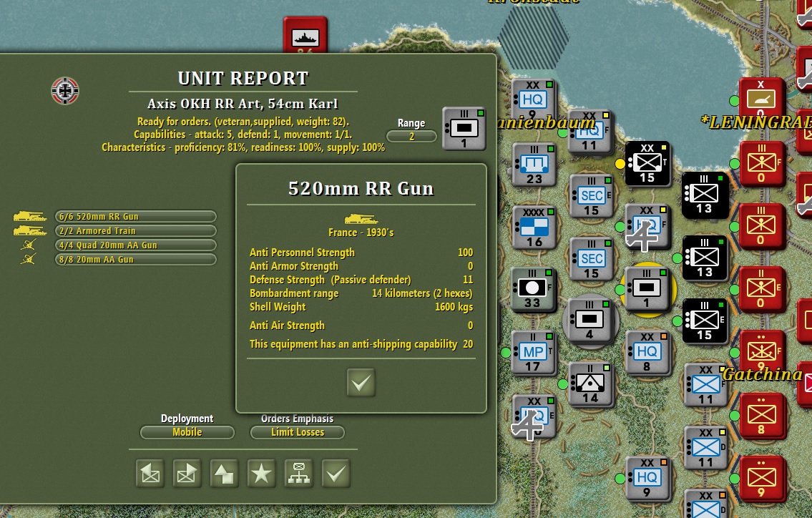The width and height of the screenshot is (812, 518).
Task: Click the train icon beside Armored Train row
Action: coord(29,230)
